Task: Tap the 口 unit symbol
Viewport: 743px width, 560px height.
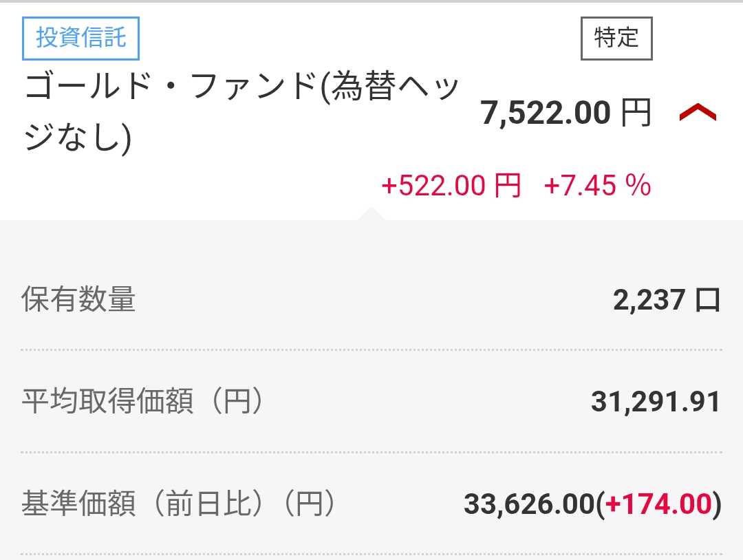Action: pyautogui.click(x=708, y=301)
